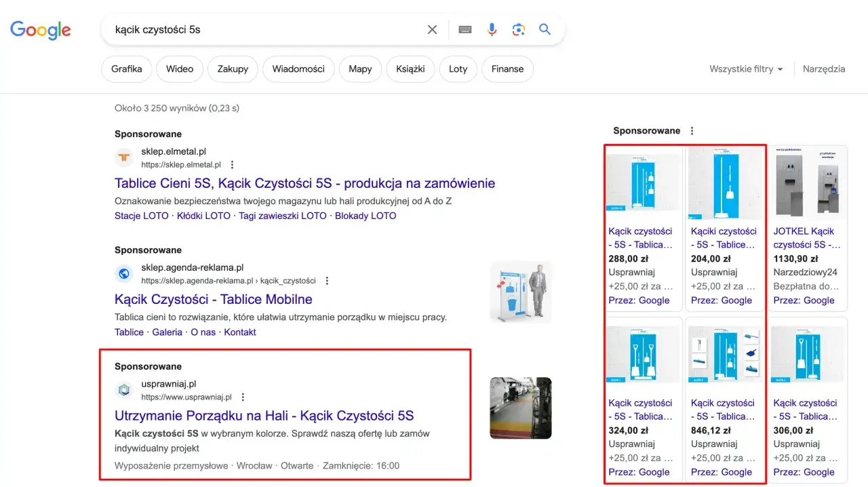Open product image priced 846,12 zł
This screenshot has width=868, height=487.
[x=725, y=355]
